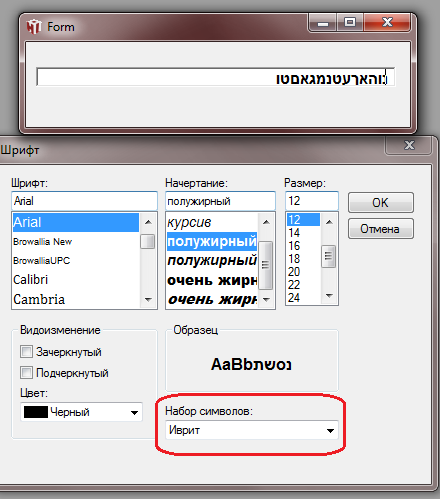440x499 pixels.
Task: Click the font list scroll-up arrow
Action: [x=148, y=222]
